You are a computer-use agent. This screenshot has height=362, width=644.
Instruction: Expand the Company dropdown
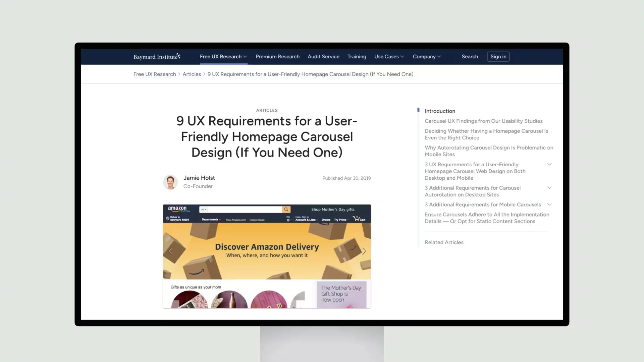point(426,56)
